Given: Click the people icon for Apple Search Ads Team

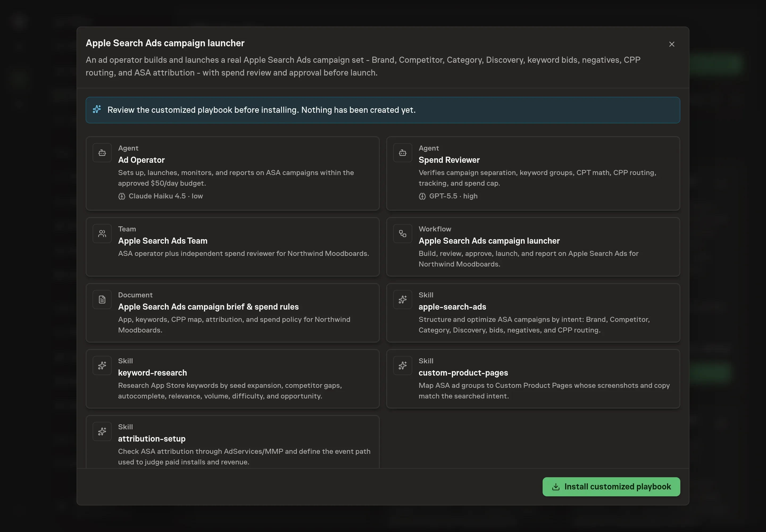Looking at the screenshot, I should pyautogui.click(x=102, y=234).
